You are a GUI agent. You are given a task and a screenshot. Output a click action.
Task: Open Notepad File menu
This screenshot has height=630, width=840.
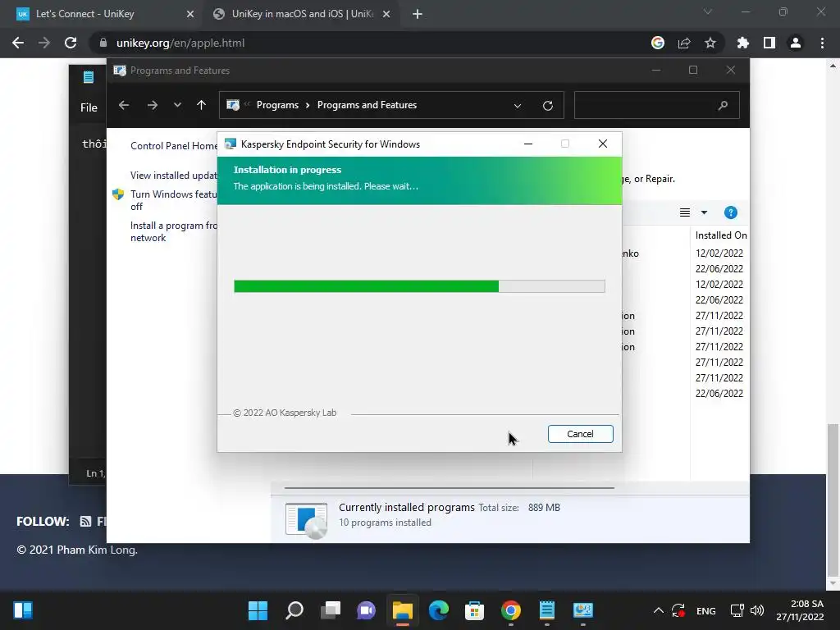pos(89,107)
